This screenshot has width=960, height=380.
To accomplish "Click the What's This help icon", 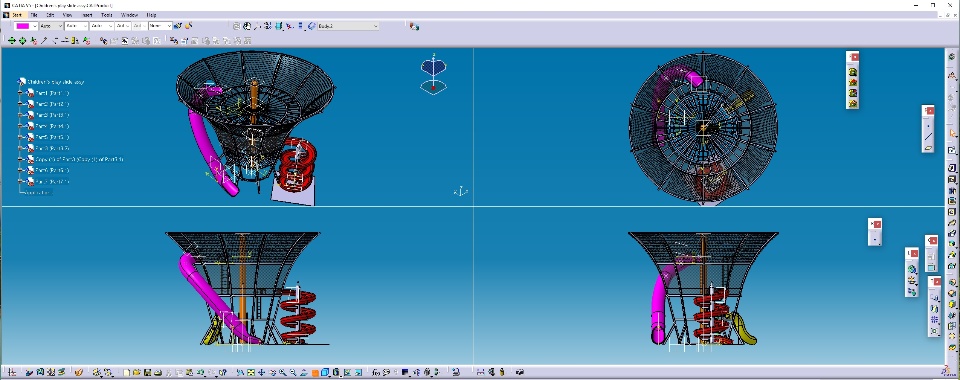I will pyautogui.click(x=223, y=372).
